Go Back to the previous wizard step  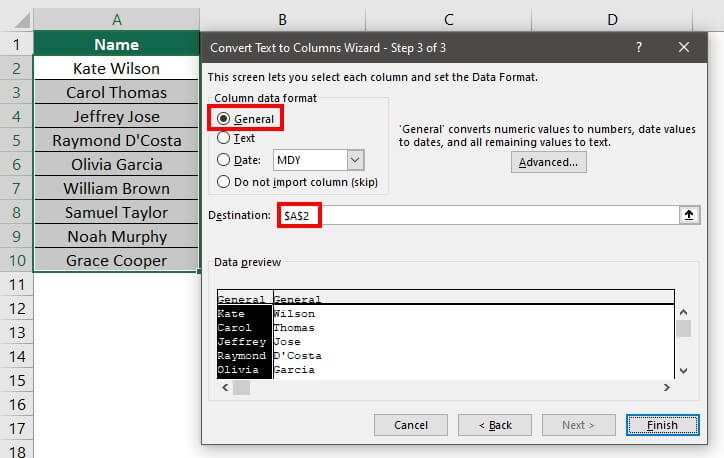495,425
